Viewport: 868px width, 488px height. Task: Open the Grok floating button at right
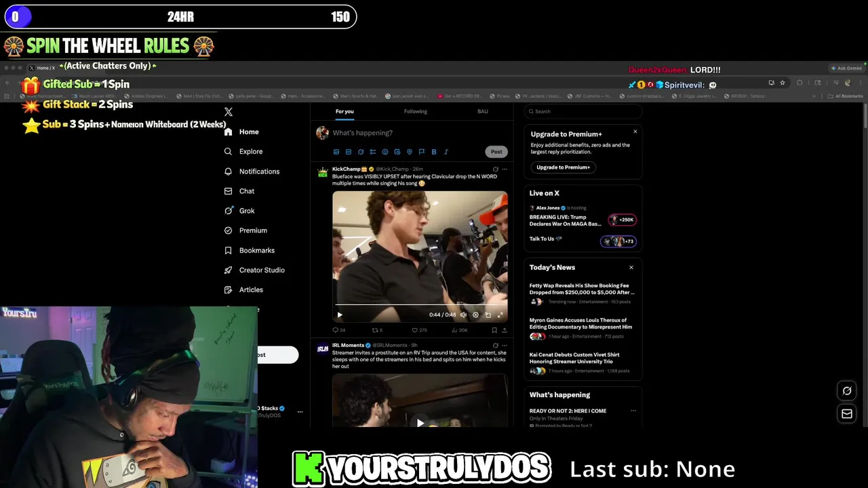point(847,390)
